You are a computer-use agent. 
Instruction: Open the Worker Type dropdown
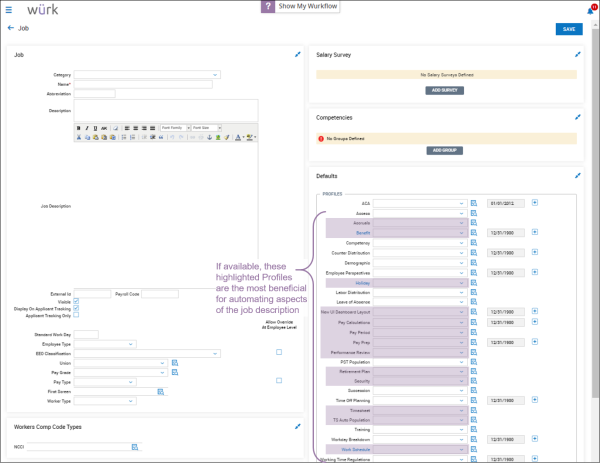pos(105,401)
